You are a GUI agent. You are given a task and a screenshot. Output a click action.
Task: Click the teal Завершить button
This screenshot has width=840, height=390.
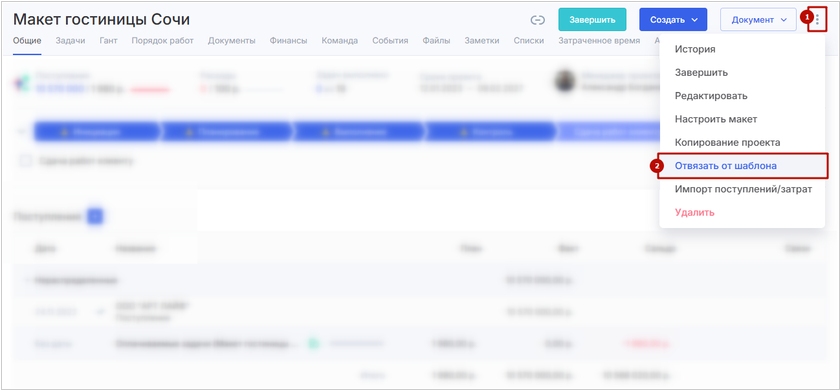(x=592, y=20)
